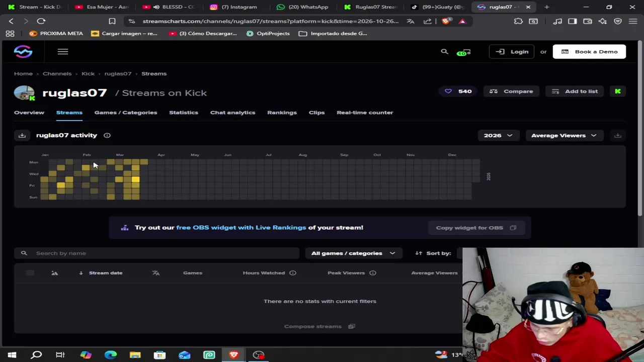
Task: Click the green Kick platform icon
Action: (x=617, y=91)
